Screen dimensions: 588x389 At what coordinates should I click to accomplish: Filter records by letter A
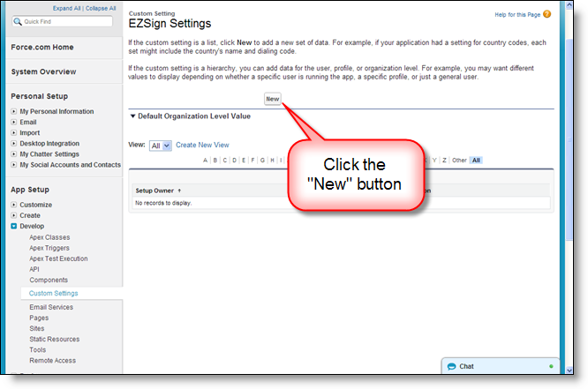(205, 161)
